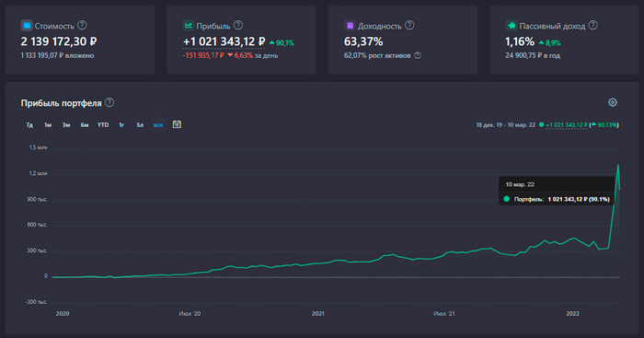The height and width of the screenshot is (338, 644).
Task: Select the все time range
Action: pyautogui.click(x=158, y=125)
